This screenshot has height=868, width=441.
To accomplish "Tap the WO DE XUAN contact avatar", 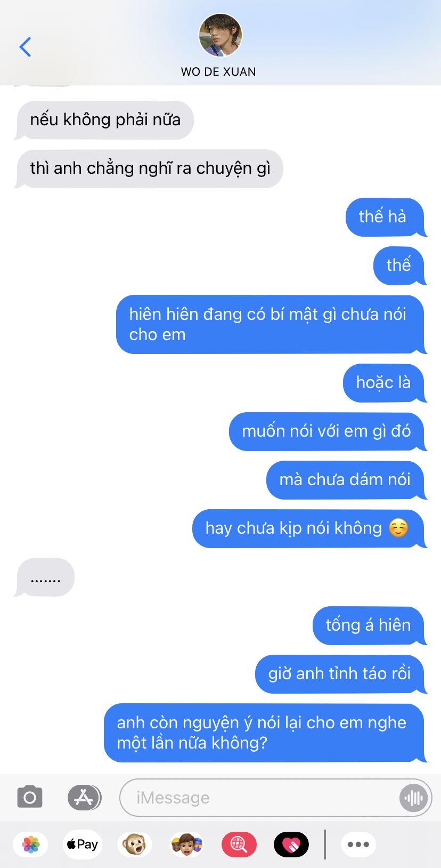I will 220,35.
